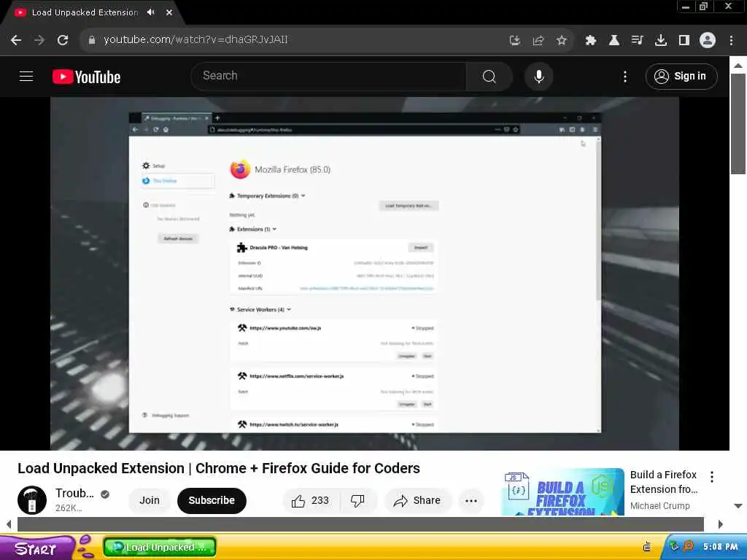The width and height of the screenshot is (747, 560).
Task: Reload the YouTube page
Action: pyautogui.click(x=63, y=40)
